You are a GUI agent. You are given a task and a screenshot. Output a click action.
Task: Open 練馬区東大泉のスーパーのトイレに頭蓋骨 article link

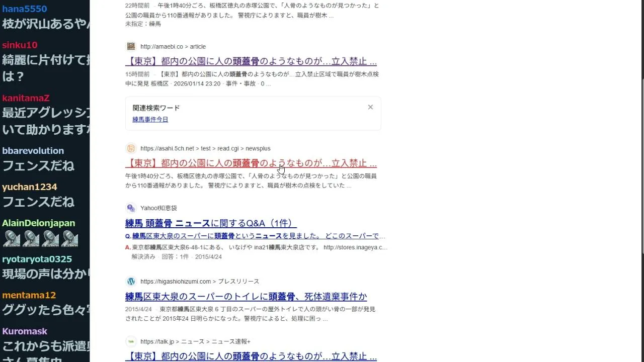[246, 297]
